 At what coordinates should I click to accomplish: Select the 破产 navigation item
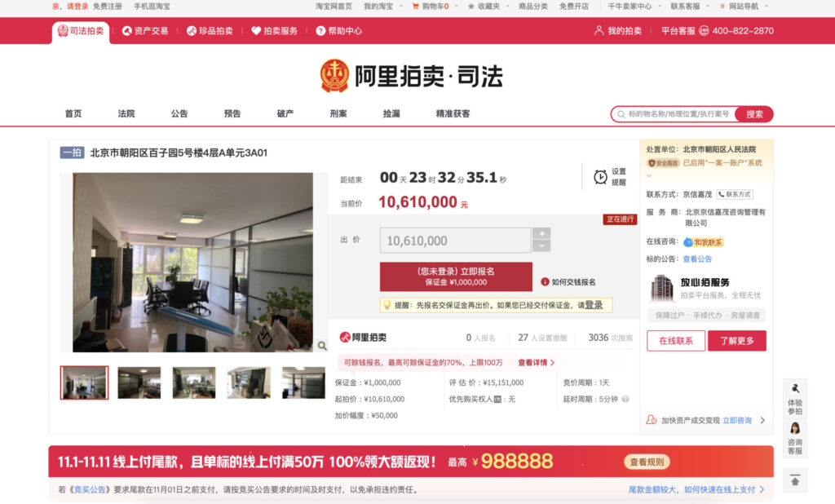285,113
